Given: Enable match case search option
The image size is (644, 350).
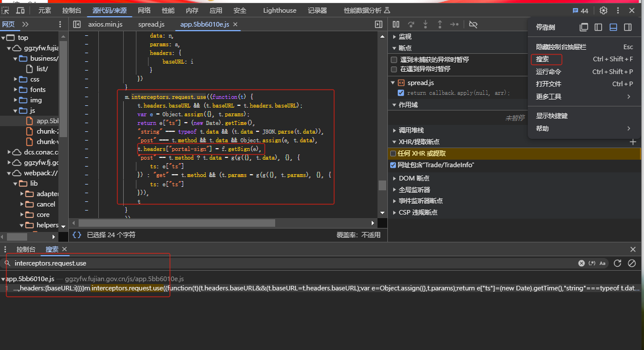Looking at the screenshot, I should click(602, 263).
